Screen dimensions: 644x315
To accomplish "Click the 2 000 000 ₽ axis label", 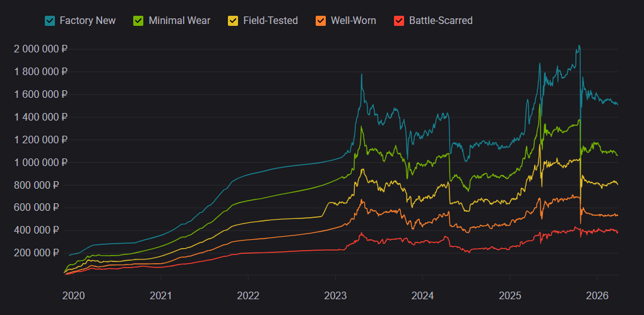I will pos(40,49).
